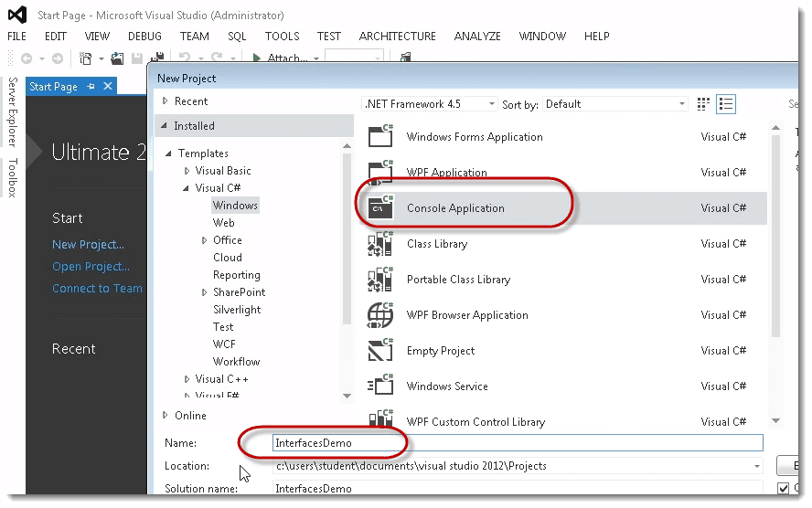Select the Portable Class Library template icon

click(380, 280)
